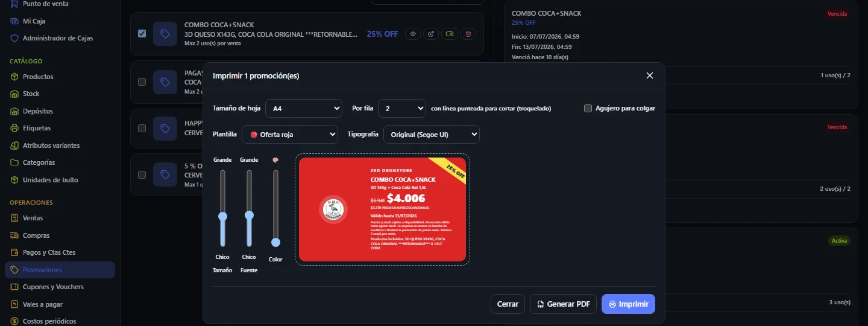This screenshot has width=868, height=326.
Task: Click the Activa status badge
Action: point(839,240)
